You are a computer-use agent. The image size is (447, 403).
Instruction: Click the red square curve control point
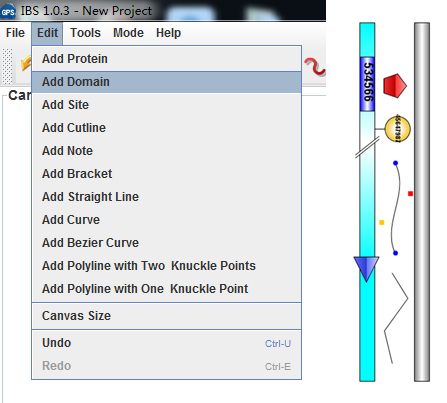(410, 194)
